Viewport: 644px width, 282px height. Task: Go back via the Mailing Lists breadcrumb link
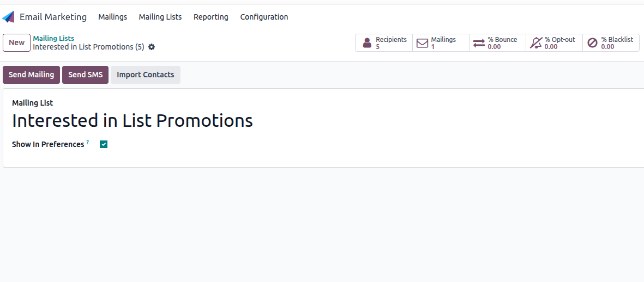53,39
